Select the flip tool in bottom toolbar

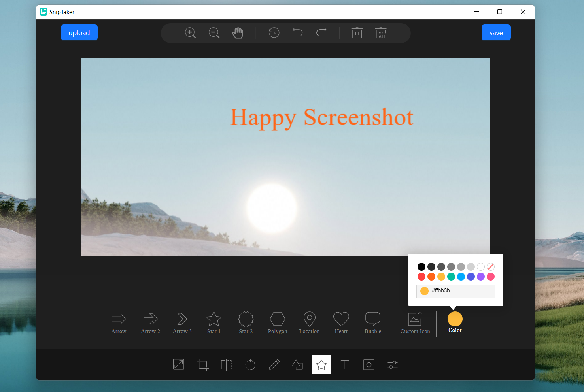click(x=226, y=364)
